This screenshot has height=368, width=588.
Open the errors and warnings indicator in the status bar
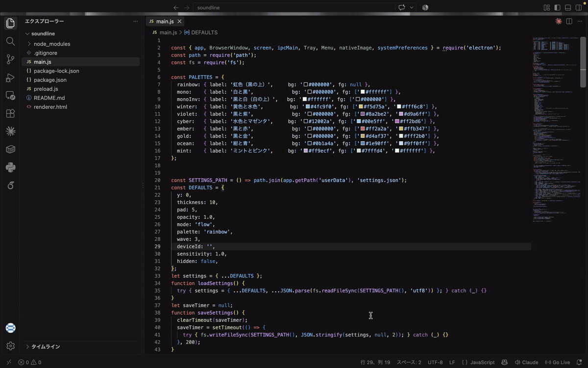tap(30, 363)
